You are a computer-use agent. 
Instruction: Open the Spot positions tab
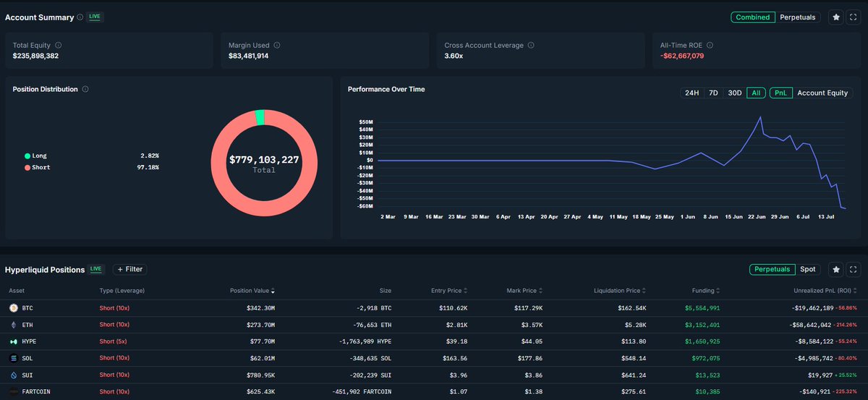pos(808,269)
